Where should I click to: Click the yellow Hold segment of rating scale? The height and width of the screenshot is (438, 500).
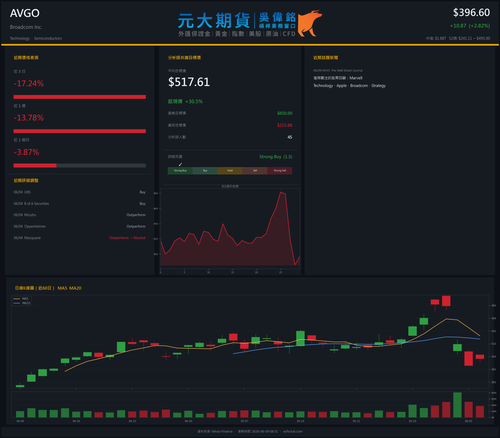(230, 171)
